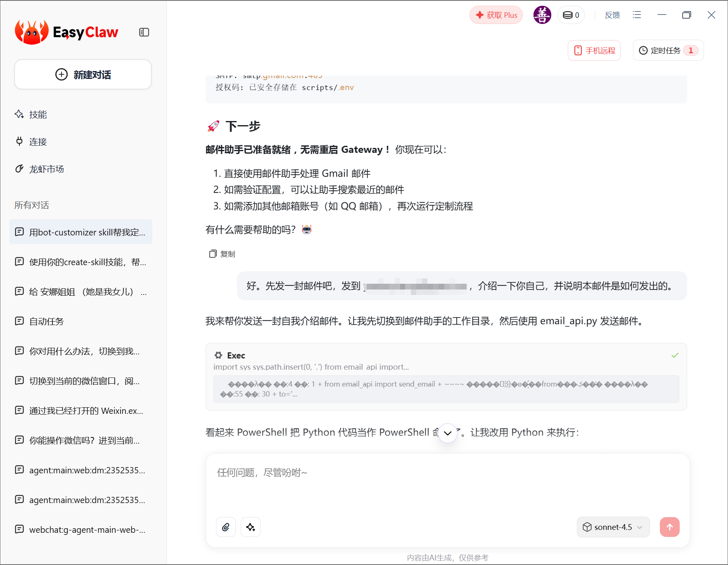Open the title bar list menu icon
The image size is (728, 565).
pos(637,15)
